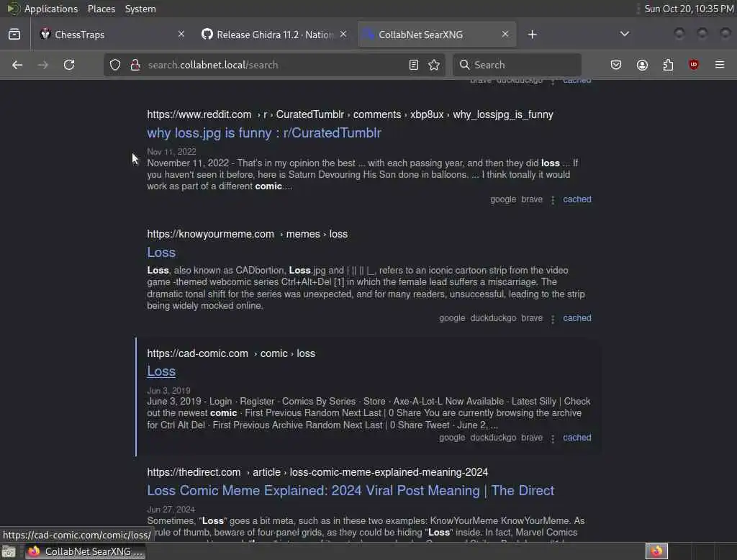Switch to the Release Ghidra 11.2 tab
Screen dimensions: 737x560
tap(274, 35)
